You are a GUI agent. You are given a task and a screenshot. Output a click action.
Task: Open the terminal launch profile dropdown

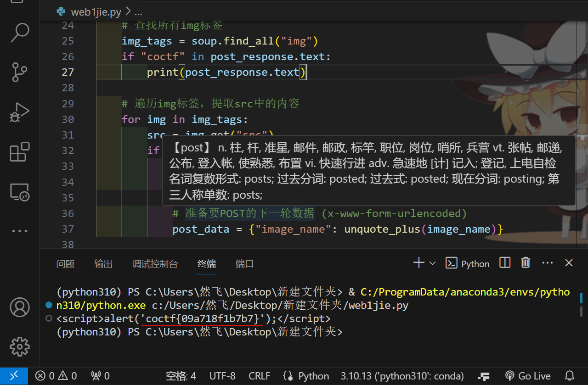(432, 263)
